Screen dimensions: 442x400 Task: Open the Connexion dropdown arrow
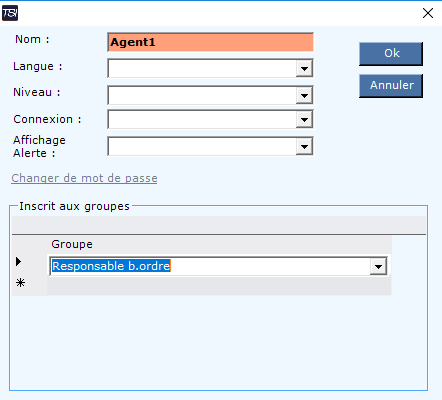tap(304, 119)
